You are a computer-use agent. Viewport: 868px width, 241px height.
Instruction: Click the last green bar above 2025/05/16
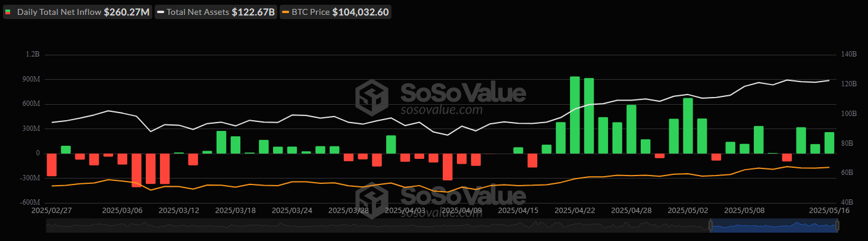(x=829, y=143)
